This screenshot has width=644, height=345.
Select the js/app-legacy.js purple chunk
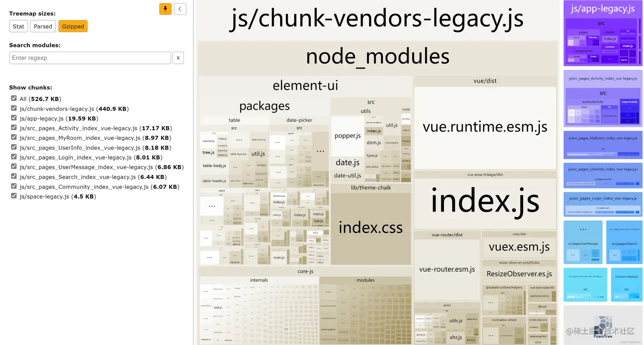(x=603, y=9)
